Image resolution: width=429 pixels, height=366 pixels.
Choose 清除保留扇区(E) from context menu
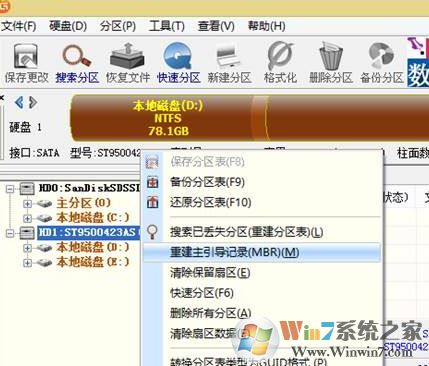(x=262, y=273)
